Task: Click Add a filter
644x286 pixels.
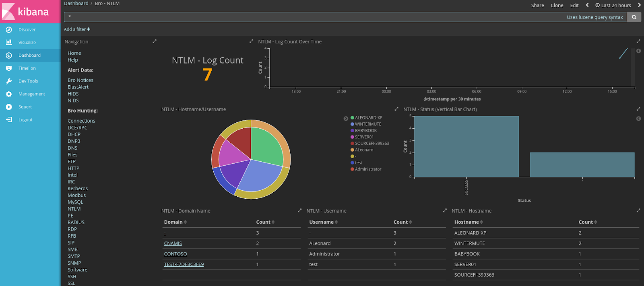Action: point(77,29)
